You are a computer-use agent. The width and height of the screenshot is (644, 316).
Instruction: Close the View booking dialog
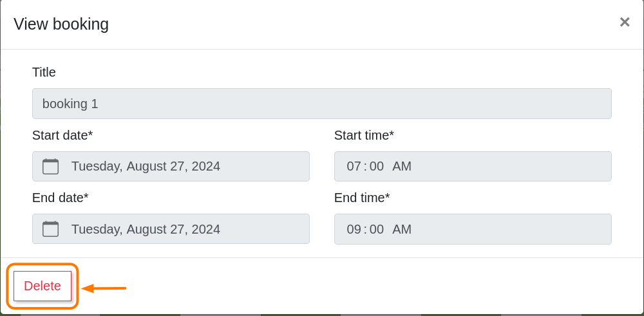coord(624,23)
